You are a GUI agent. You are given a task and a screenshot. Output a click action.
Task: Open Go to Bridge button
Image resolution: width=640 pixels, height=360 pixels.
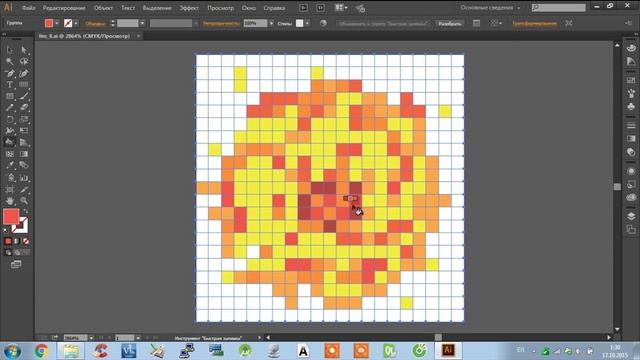(303, 8)
